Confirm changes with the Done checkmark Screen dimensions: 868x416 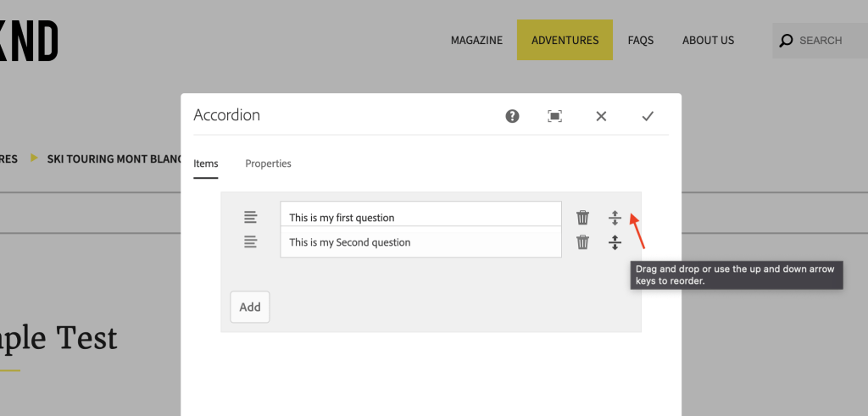(648, 116)
